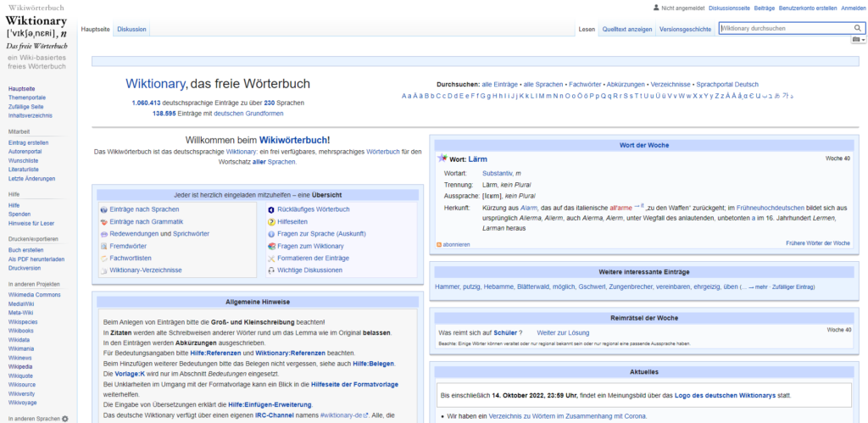Open the Zungenbrecher entry link
This screenshot has height=423, width=868.
pos(631,287)
